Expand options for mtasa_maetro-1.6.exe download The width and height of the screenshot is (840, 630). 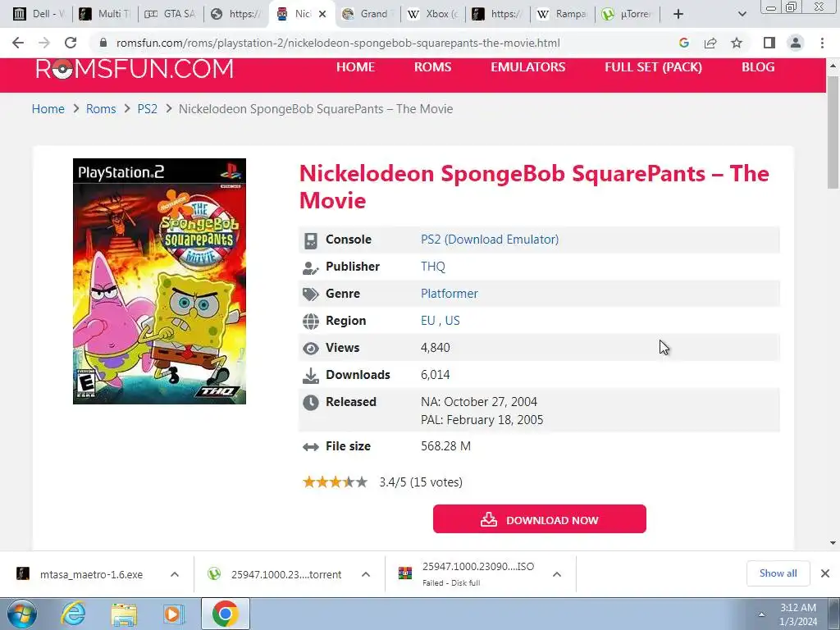[175, 574]
